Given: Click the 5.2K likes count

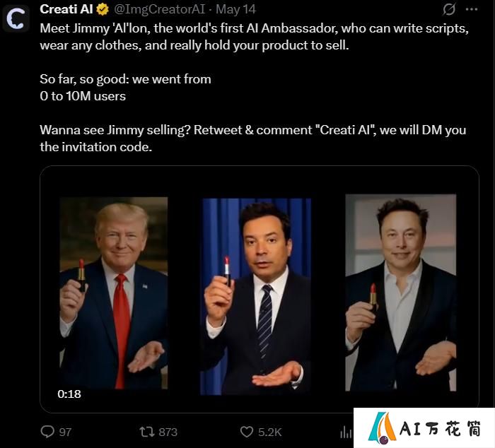Looking at the screenshot, I should (x=269, y=432).
